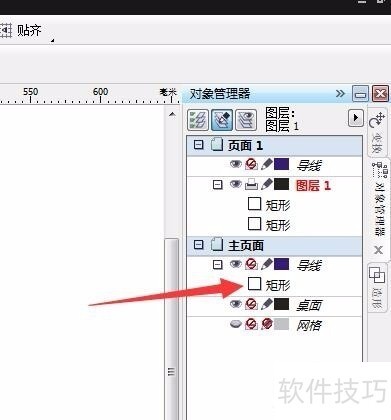Open the 变换 docker side tab
Image resolution: width=391 pixels, height=420 pixels.
(378, 132)
